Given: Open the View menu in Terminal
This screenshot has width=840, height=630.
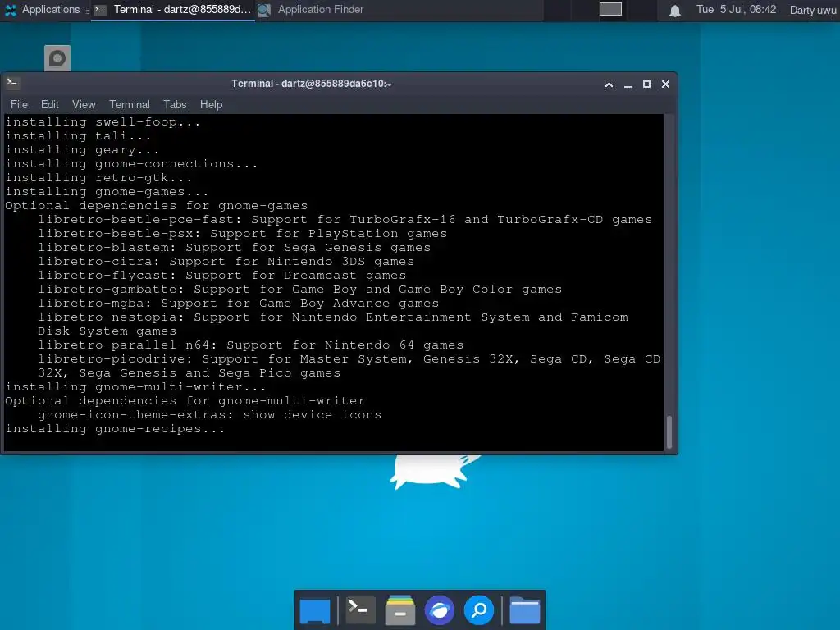Looking at the screenshot, I should coord(84,104).
